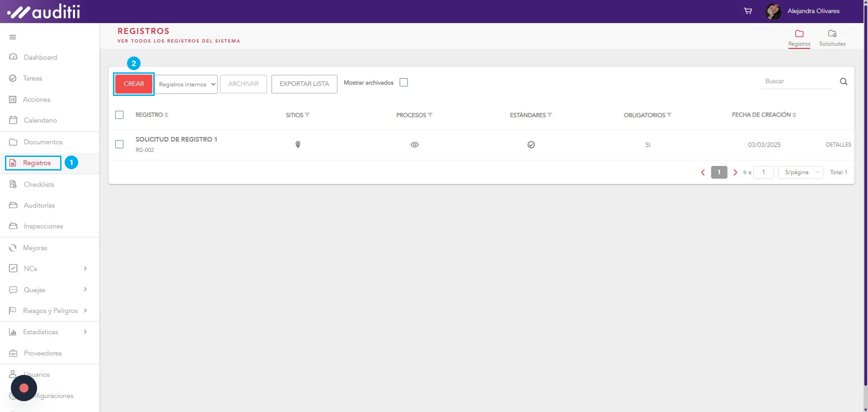Open the red recording button widget
This screenshot has height=412, width=868.
coord(24,388)
